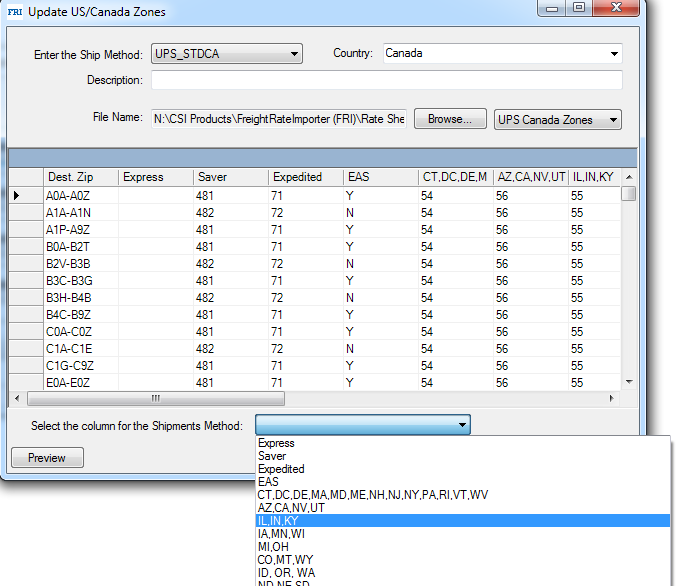Click the Dest. Zip column header
The image size is (680, 586).
pyautogui.click(x=79, y=177)
